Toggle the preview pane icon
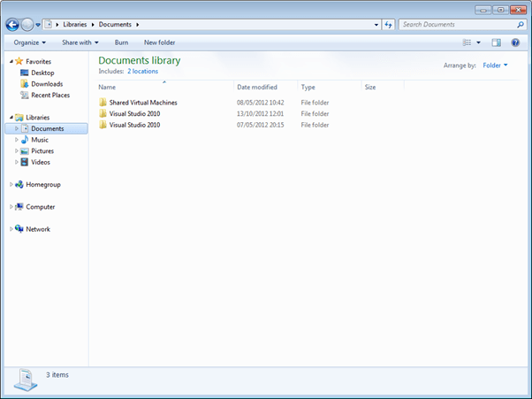The image size is (532, 399). pyautogui.click(x=496, y=42)
